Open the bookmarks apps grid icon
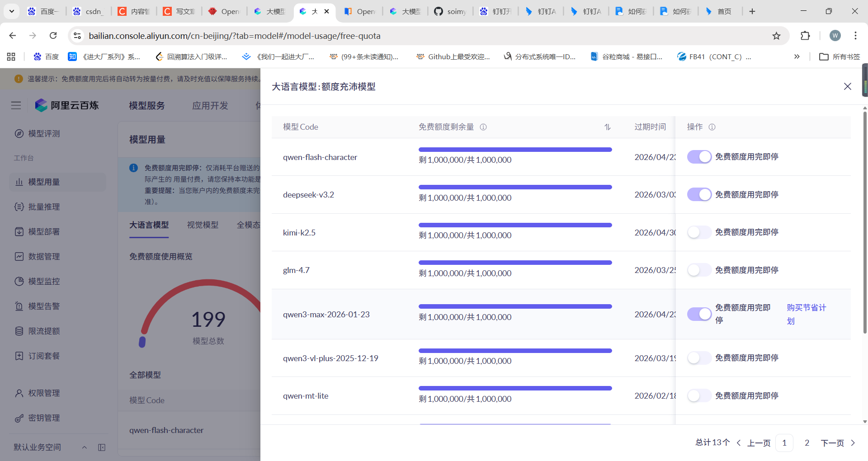The height and width of the screenshot is (461, 868). point(11,56)
